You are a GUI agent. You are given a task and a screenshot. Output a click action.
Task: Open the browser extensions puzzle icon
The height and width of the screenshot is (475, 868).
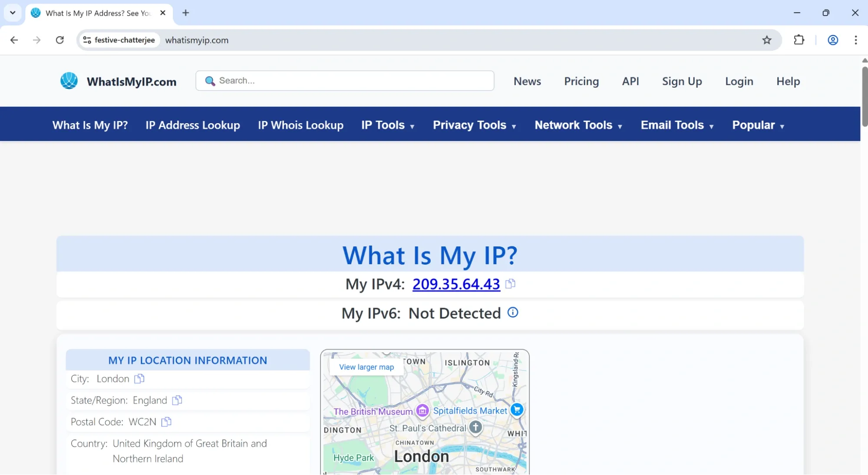[x=799, y=40]
